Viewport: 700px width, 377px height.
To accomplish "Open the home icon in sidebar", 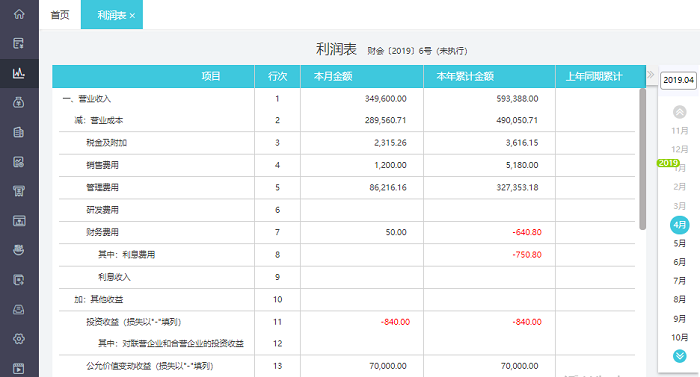I will tap(19, 14).
